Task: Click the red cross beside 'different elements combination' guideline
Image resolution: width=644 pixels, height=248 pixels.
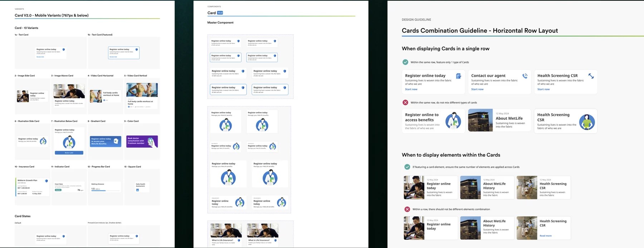Action: click(x=407, y=209)
